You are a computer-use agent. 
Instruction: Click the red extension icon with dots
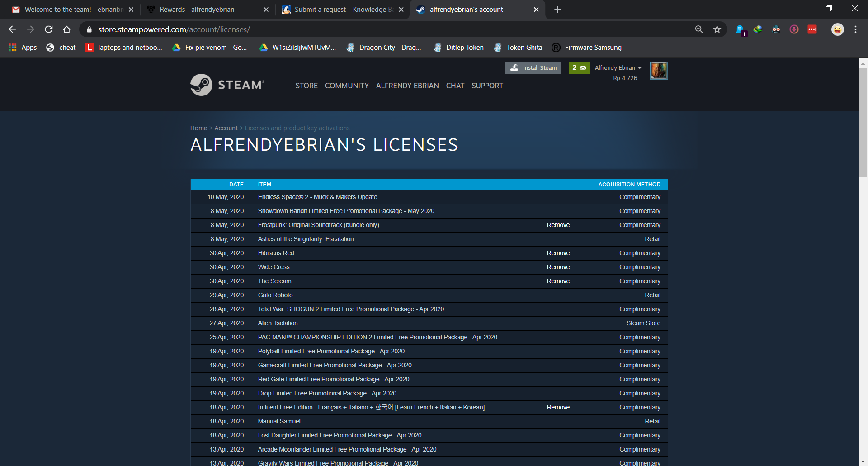coord(812,29)
